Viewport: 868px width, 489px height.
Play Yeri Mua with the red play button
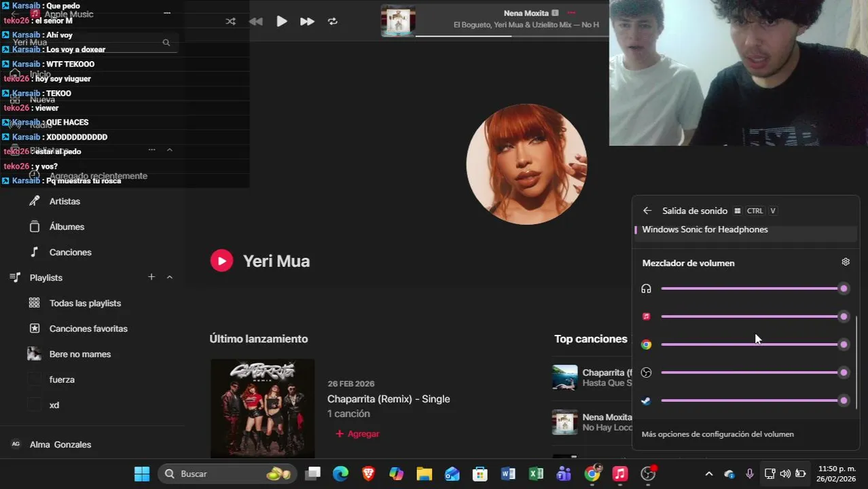221,261
